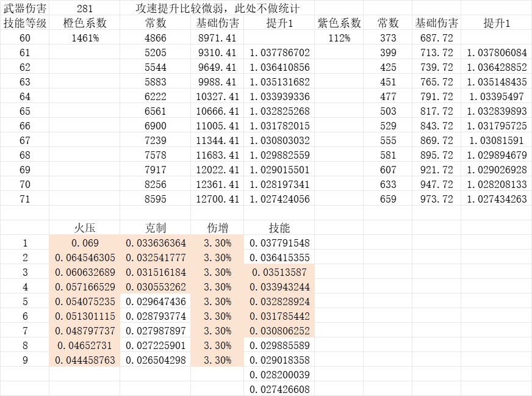Click purple base damage 843.72
This screenshot has width=532, height=396.
click(436, 126)
